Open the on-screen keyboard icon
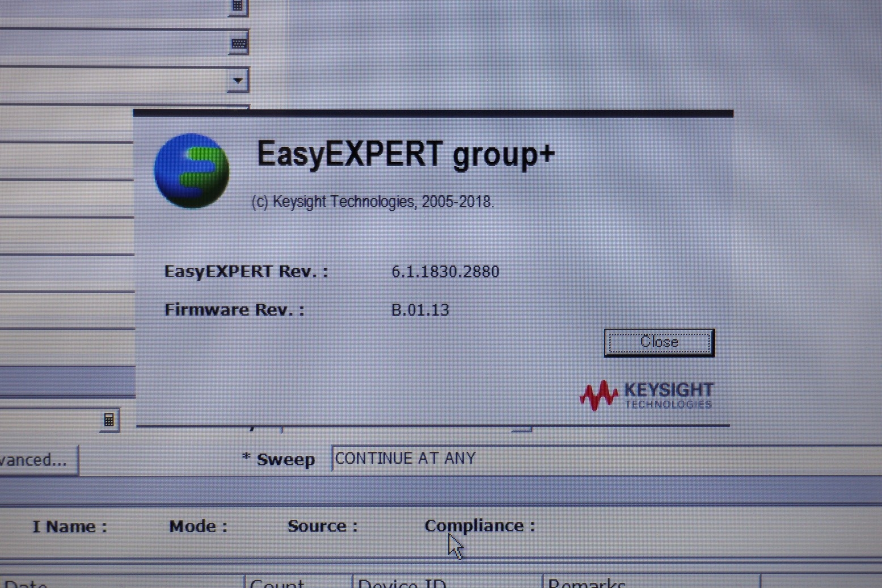Image resolution: width=882 pixels, height=588 pixels. [x=239, y=44]
